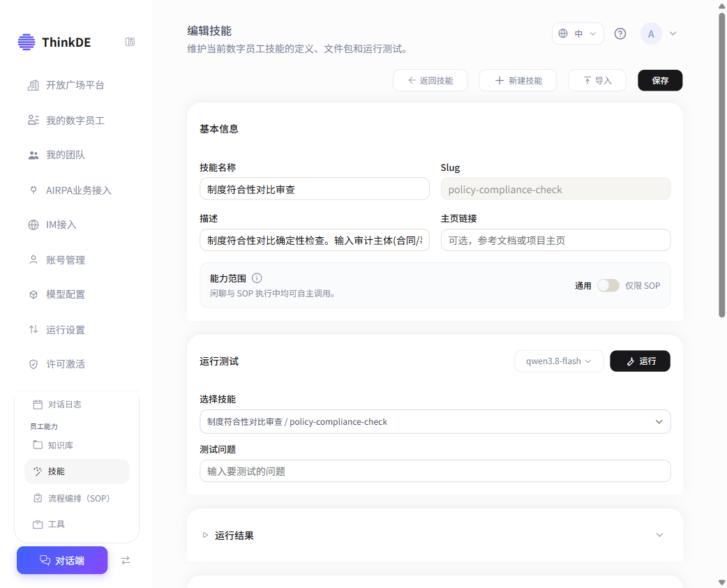Open 我的团队 page
The width and height of the screenshot is (727, 588).
click(66, 156)
